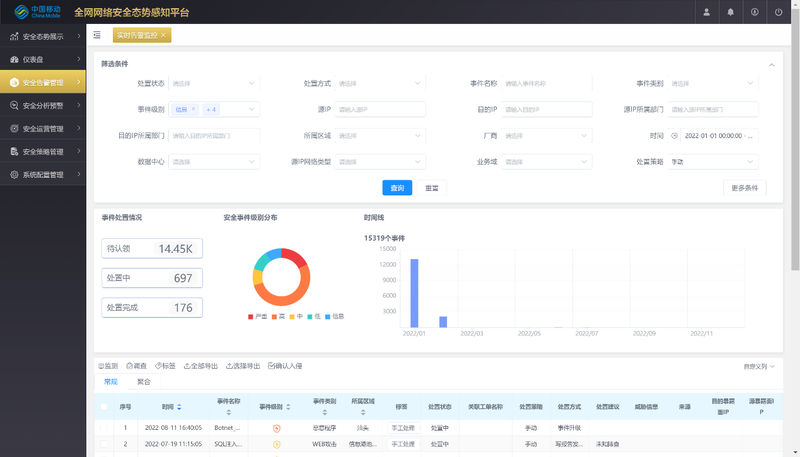Click severity shield icon in row 1
Image resolution: width=800 pixels, height=457 pixels.
(277, 428)
